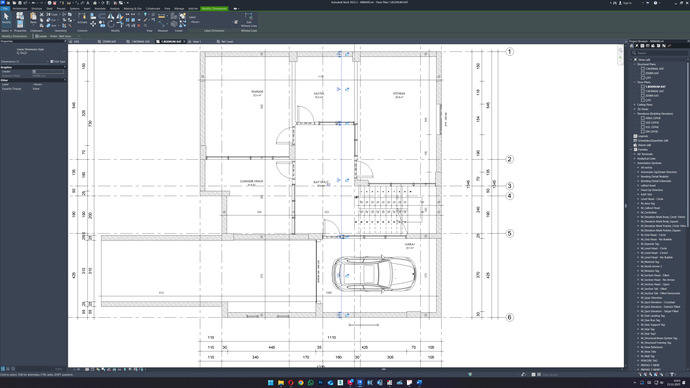Close the 1.BODRUM KAT view tab
690x388 pixels.
(184, 41)
